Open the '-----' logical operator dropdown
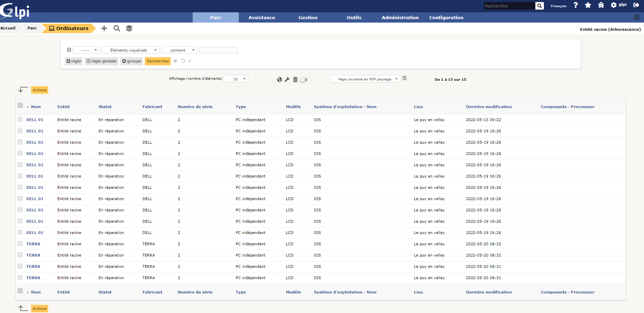Image resolution: width=644 pixels, height=313 pixels. (86, 50)
